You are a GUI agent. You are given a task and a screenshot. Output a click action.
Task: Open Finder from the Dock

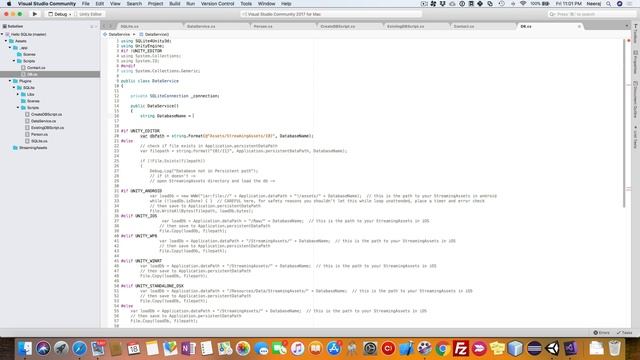[x=24, y=349]
